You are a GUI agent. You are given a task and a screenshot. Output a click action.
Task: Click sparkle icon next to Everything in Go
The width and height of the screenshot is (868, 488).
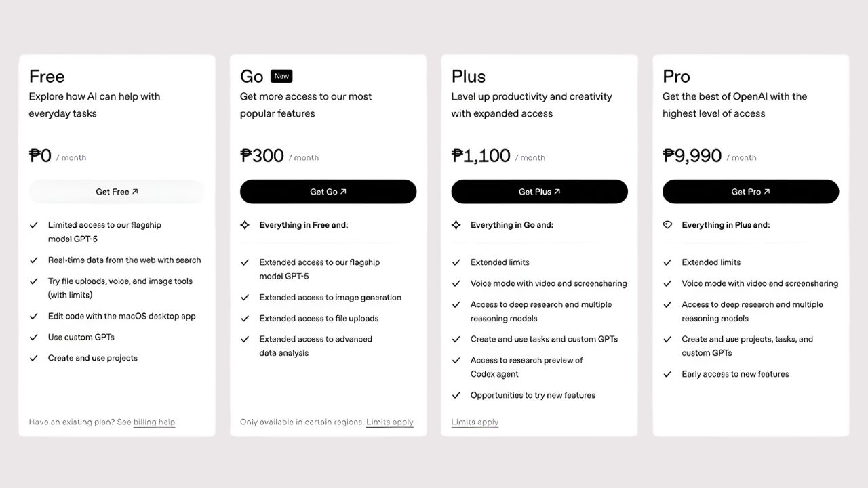456,225
